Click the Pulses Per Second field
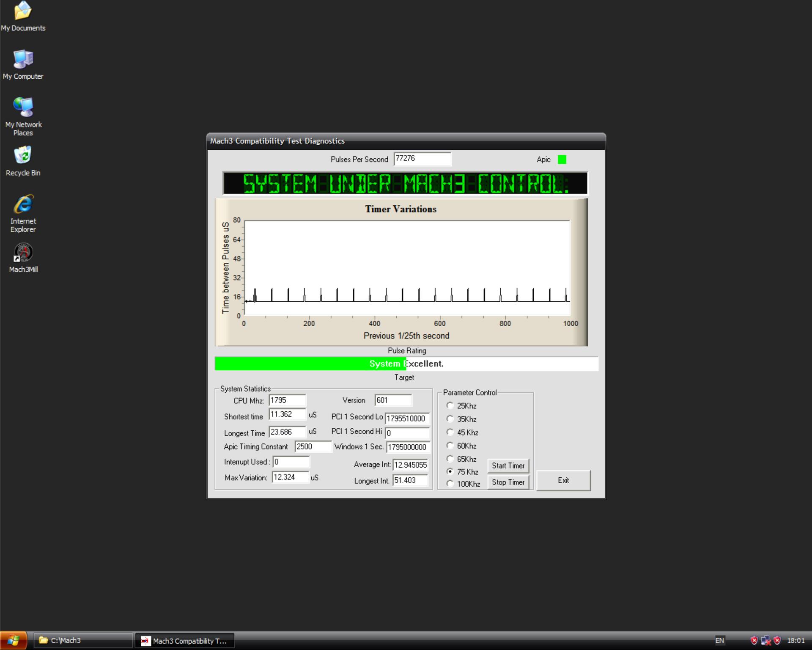 pos(422,159)
